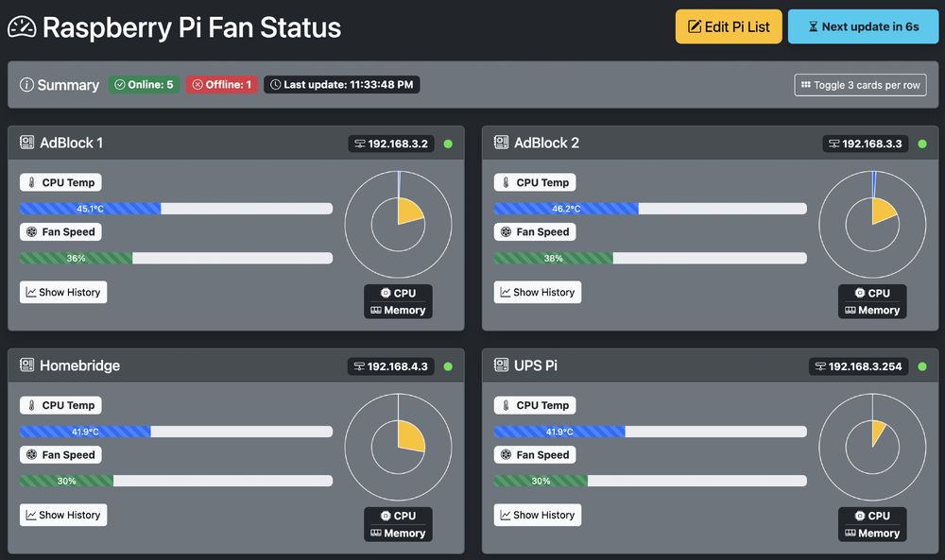The image size is (945, 560).
Task: Toggle CPU series in AdBlock 1 chart legend
Action: click(399, 294)
